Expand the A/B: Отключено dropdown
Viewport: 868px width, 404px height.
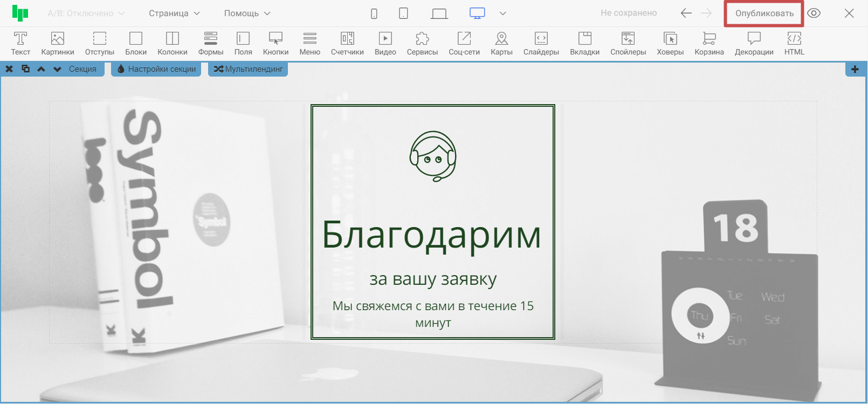pyautogui.click(x=86, y=13)
